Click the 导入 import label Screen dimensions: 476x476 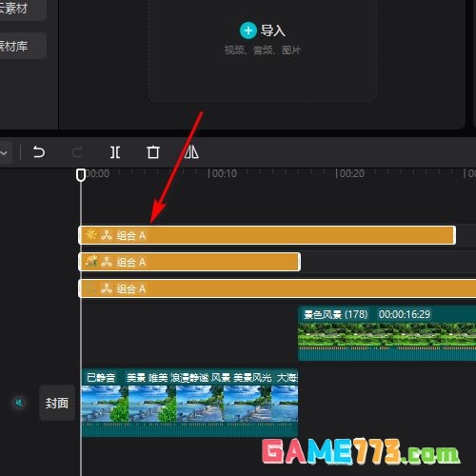(273, 30)
